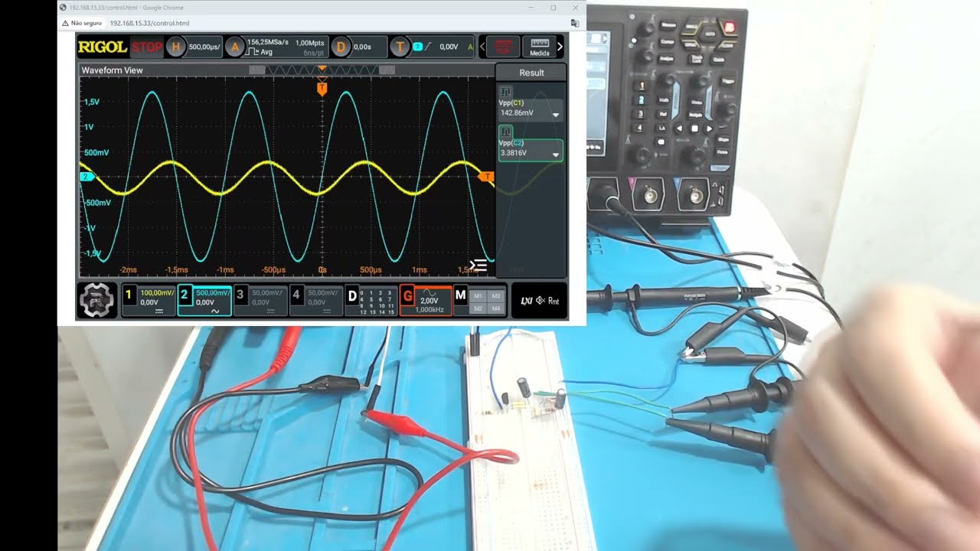Show more toolbar items with right arrow
980x551 pixels.
point(560,47)
